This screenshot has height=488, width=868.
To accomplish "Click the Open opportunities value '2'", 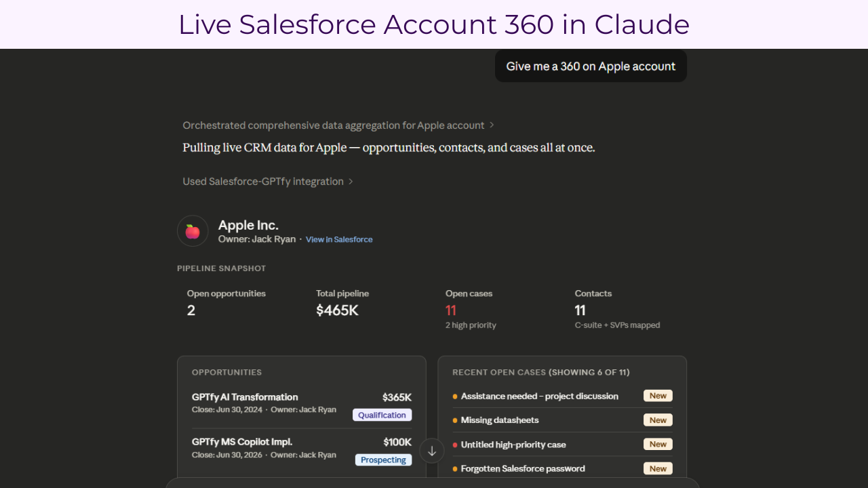I will (x=191, y=310).
